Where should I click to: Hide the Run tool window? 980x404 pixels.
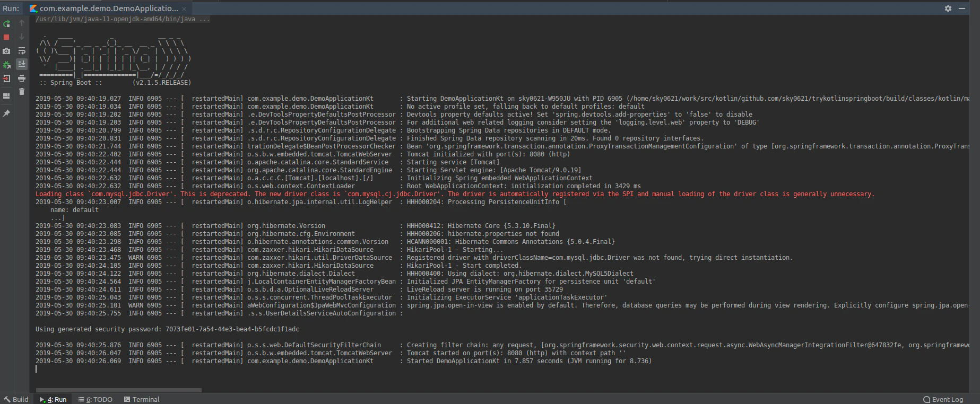962,8
